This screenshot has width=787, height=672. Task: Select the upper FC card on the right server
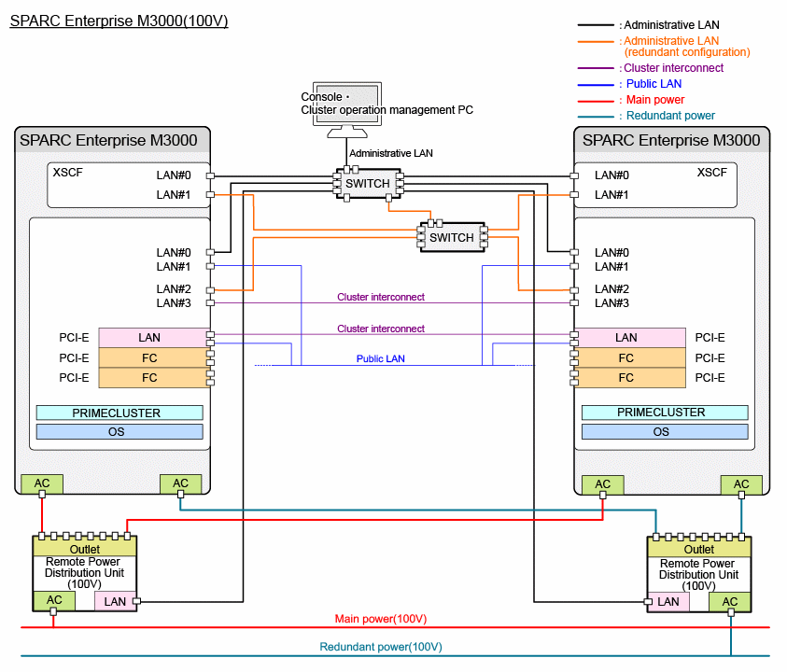point(630,357)
